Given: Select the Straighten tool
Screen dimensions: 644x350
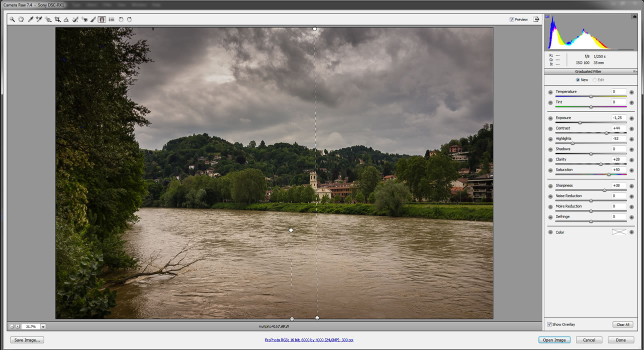Looking at the screenshot, I should pyautogui.click(x=66, y=19).
